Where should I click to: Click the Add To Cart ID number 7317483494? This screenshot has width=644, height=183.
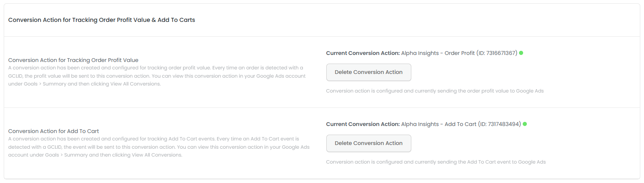coord(504,124)
